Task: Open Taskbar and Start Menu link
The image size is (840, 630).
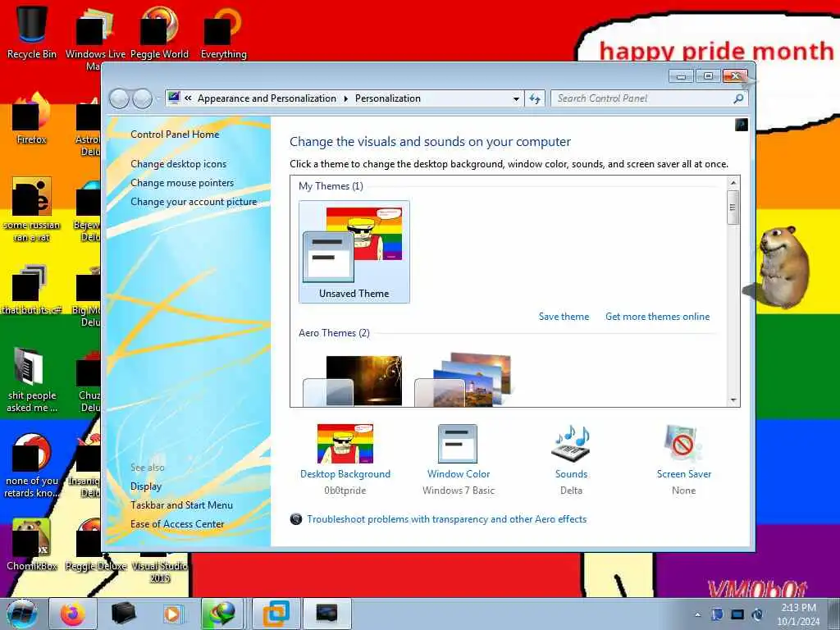Action: (x=181, y=505)
